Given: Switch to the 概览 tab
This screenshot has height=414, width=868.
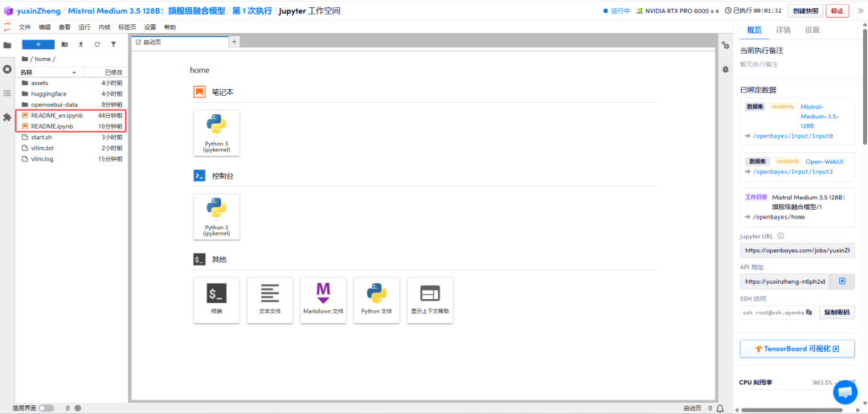Looking at the screenshot, I should click(755, 30).
